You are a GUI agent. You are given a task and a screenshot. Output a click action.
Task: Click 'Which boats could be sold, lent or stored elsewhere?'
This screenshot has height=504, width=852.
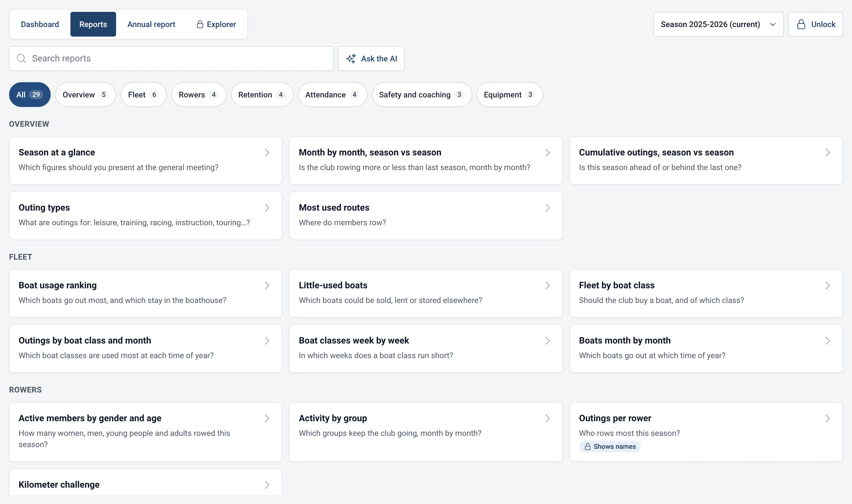390,300
